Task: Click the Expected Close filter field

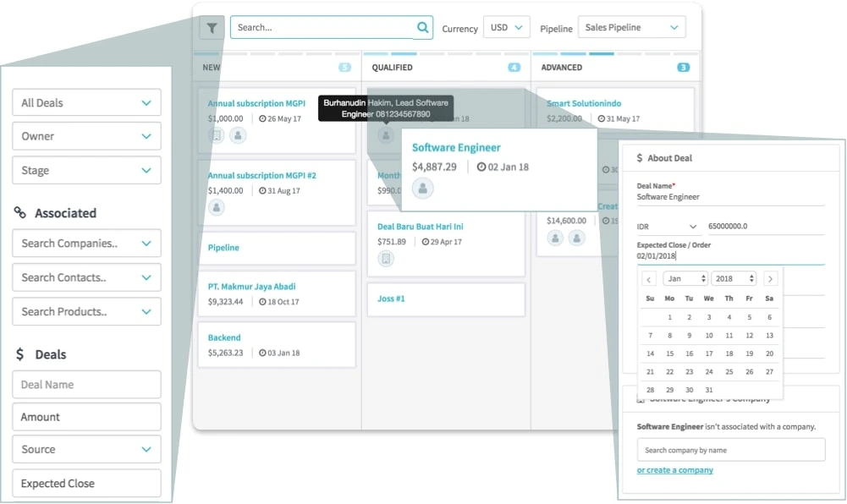Action: [86, 483]
